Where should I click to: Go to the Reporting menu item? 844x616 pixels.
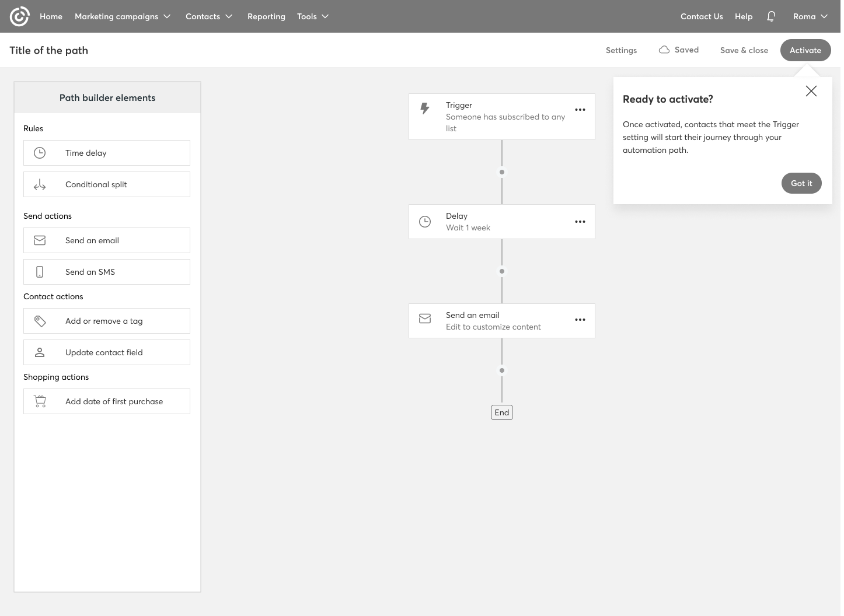click(x=266, y=16)
